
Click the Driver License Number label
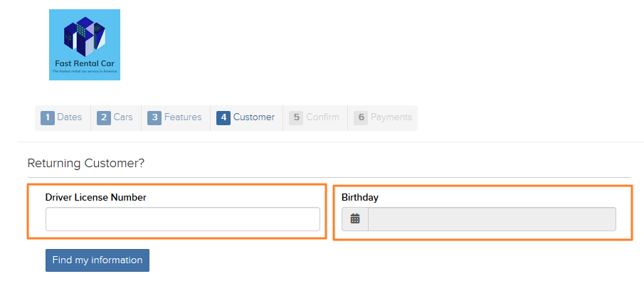point(95,197)
